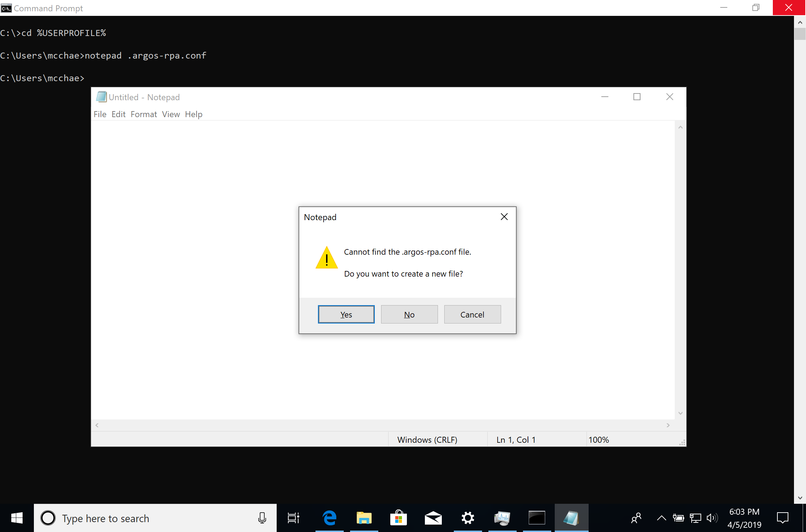The width and height of the screenshot is (806, 532).
Task: Click the Cortana circle icon
Action: coord(48,518)
